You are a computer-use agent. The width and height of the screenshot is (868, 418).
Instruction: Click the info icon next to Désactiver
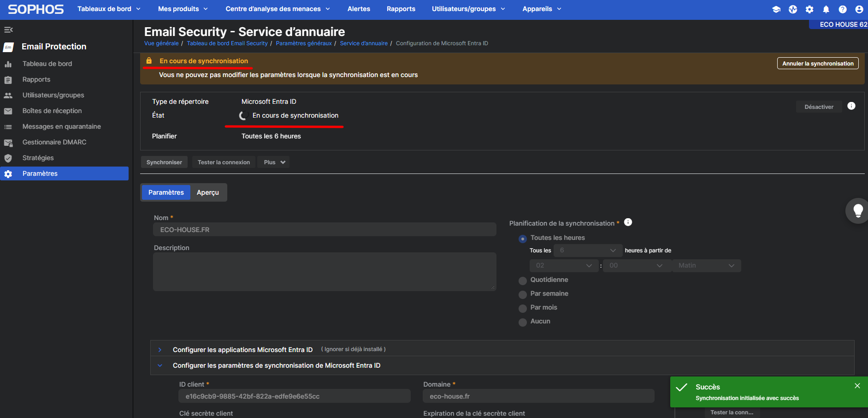851,106
